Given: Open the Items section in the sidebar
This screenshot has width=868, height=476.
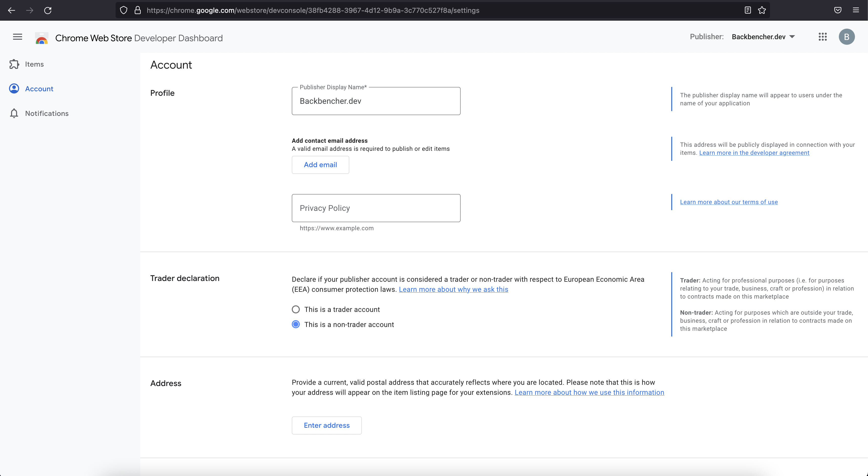Looking at the screenshot, I should pos(34,64).
